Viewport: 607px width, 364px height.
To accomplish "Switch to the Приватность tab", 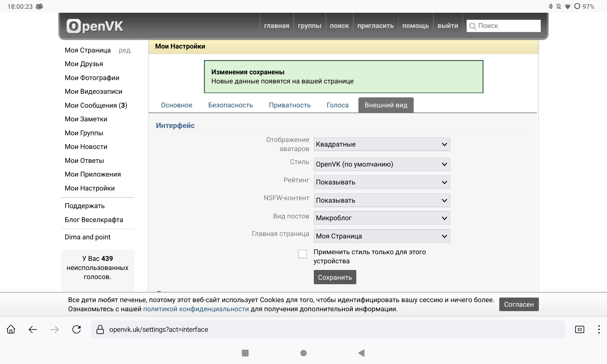I will [290, 105].
